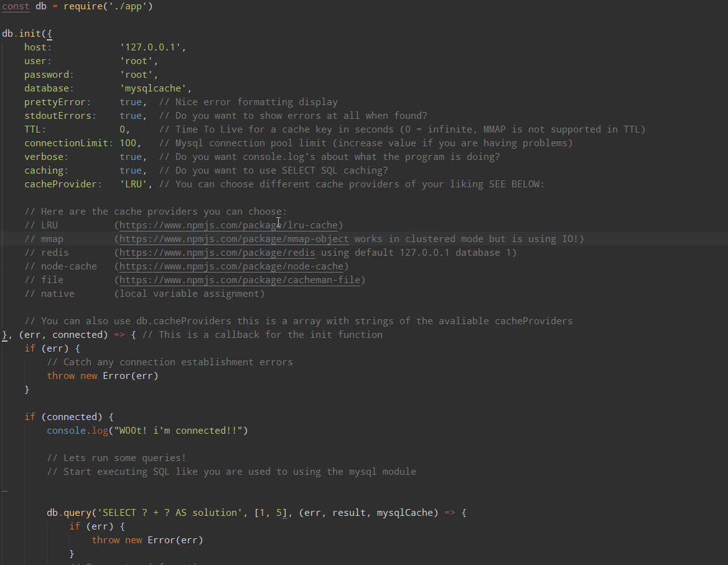
Task: Click the "WOOt! i'm connected!!" string
Action: click(x=178, y=431)
